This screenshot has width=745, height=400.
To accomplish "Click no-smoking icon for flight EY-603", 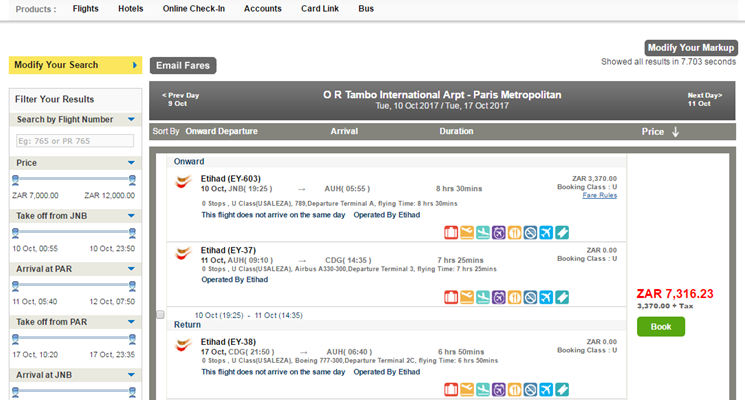I will [530, 233].
